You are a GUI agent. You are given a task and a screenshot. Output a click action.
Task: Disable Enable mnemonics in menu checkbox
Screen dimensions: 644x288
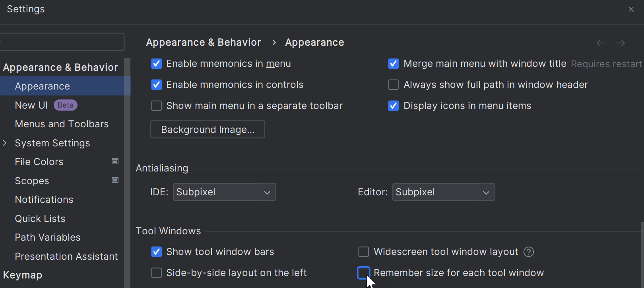click(157, 64)
